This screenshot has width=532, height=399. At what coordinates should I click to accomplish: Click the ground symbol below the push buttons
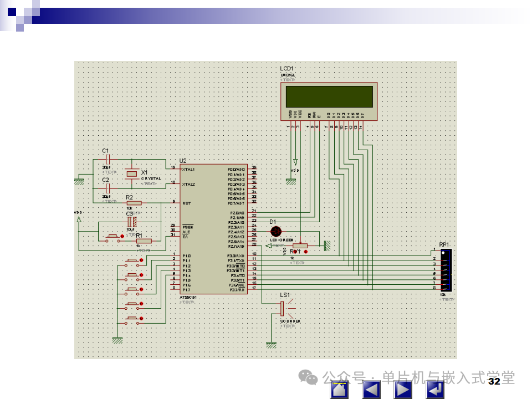pos(117,340)
